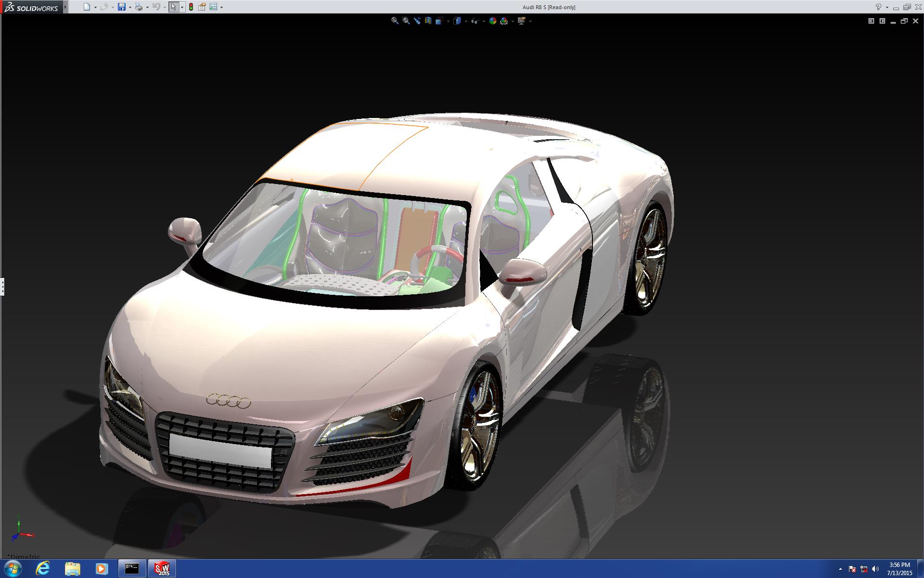Click the Rebuild traffic light icon

point(191,7)
